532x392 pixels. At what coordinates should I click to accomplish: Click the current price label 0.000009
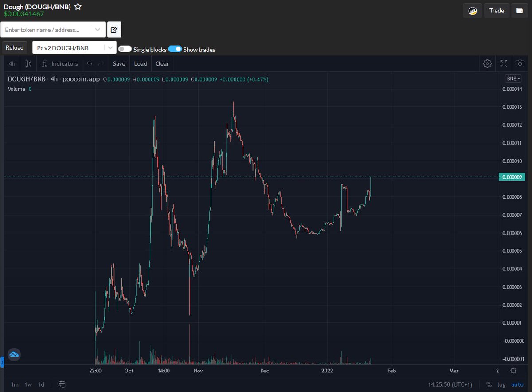tap(512, 177)
